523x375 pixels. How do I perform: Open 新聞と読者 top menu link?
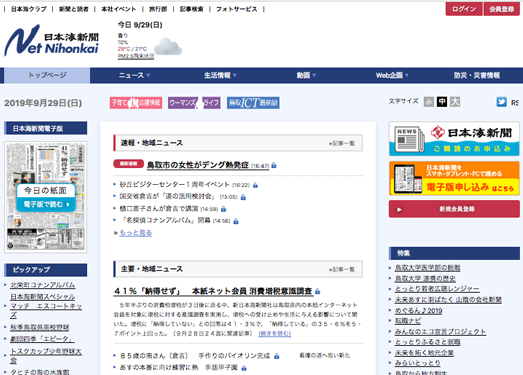click(x=74, y=9)
